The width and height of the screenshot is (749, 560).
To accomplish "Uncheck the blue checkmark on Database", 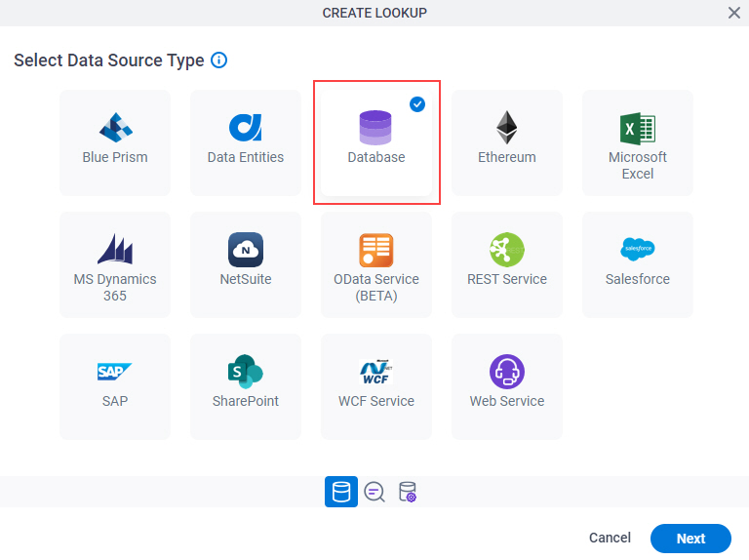I will click(x=417, y=104).
